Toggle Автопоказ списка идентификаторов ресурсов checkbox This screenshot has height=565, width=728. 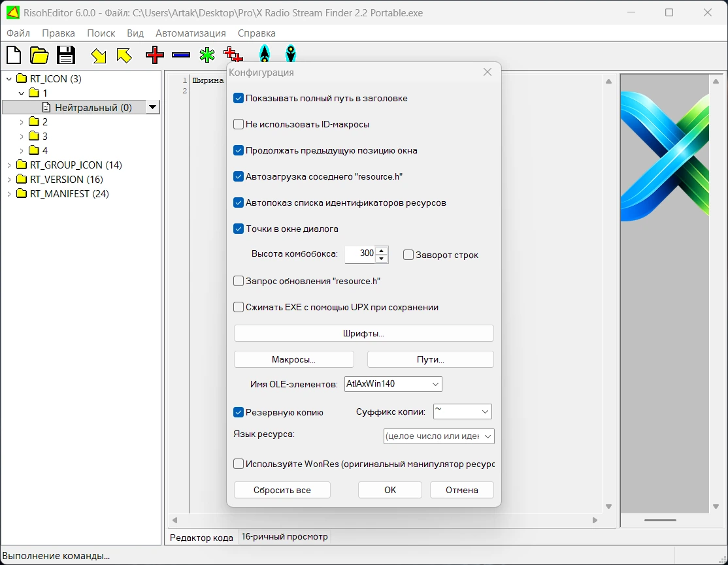pyautogui.click(x=238, y=202)
